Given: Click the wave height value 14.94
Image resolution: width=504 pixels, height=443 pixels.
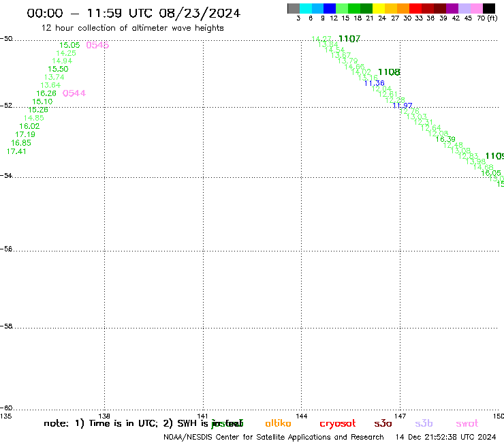Looking at the screenshot, I should point(62,61).
